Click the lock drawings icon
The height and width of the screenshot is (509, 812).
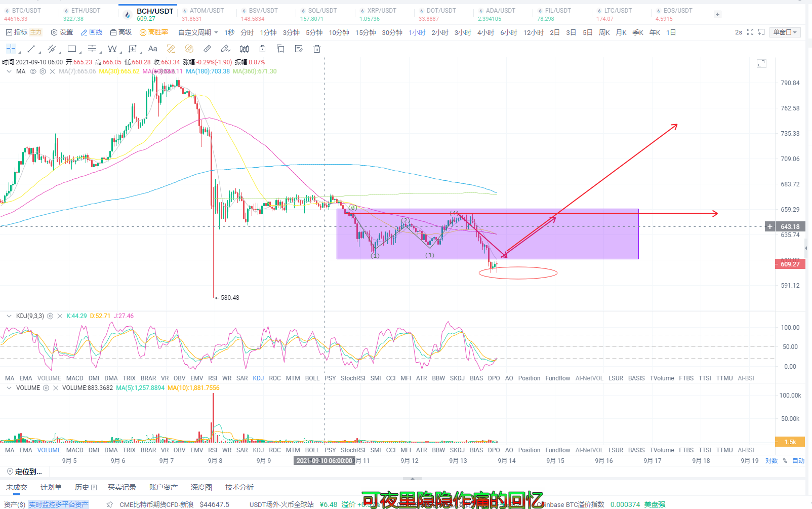[262, 49]
